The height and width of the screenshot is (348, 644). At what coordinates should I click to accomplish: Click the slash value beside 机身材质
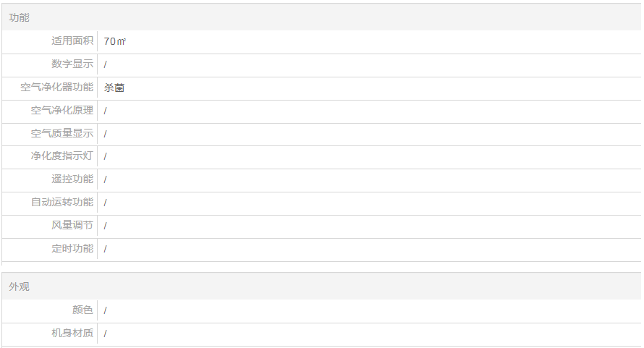pyautogui.click(x=106, y=334)
